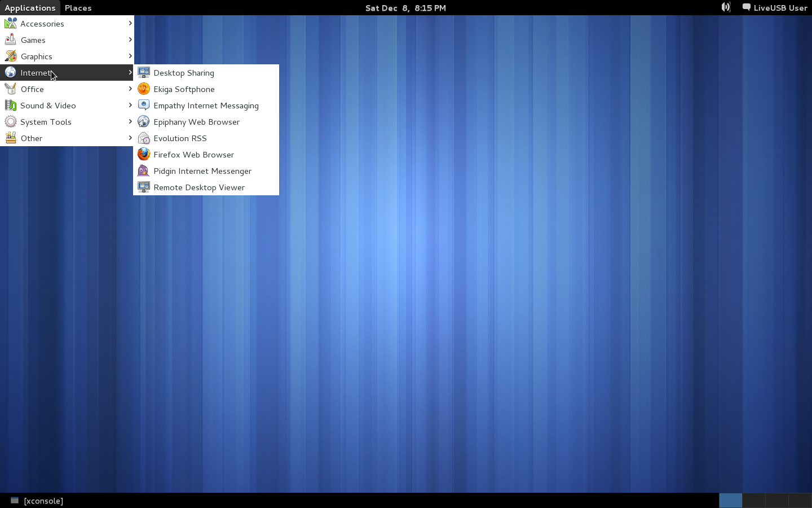Screen dimensions: 812x508
Task: Select the System Tools menu entry
Action: click(67, 121)
